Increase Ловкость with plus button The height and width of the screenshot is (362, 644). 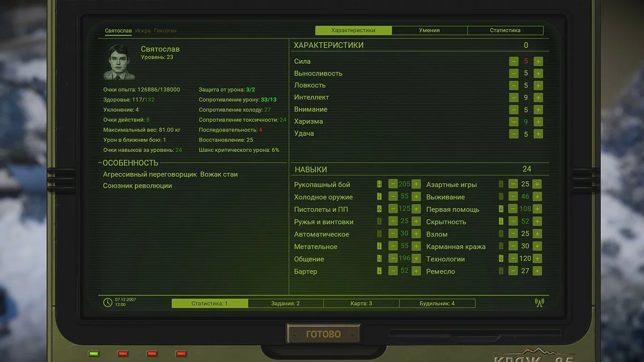click(538, 85)
